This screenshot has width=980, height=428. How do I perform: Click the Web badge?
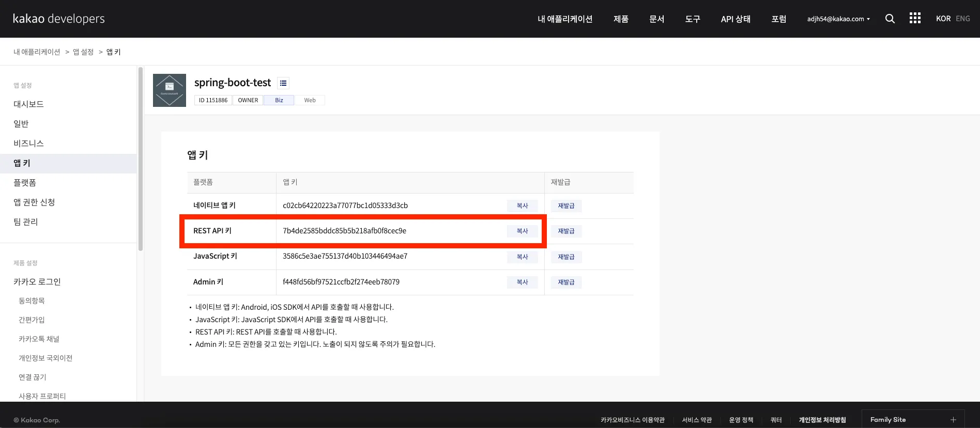[x=310, y=100]
